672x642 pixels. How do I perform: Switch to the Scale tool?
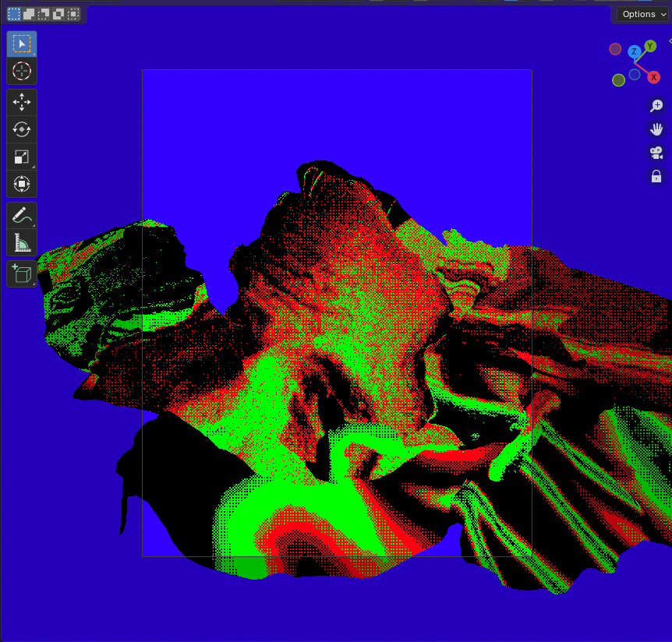click(21, 157)
